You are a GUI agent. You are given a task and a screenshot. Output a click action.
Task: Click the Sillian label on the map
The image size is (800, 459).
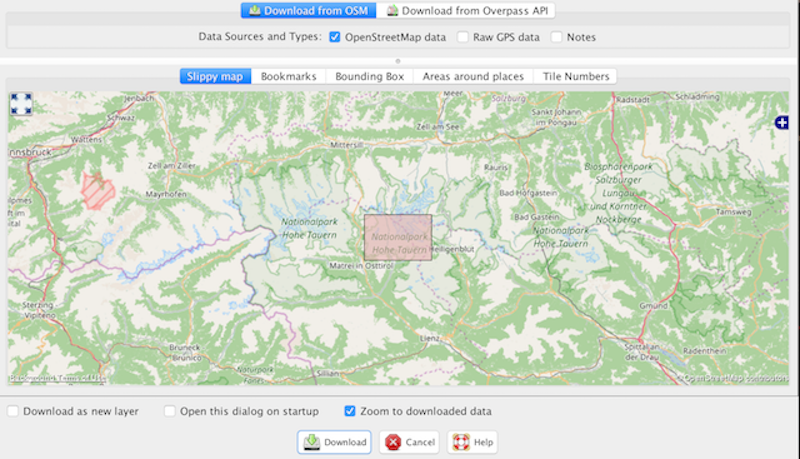click(x=328, y=373)
